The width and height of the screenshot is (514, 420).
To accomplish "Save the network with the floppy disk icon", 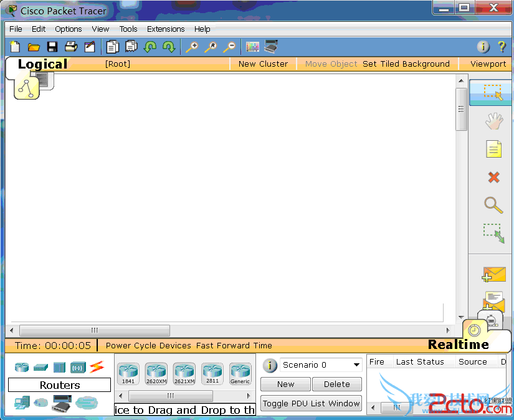I will coord(52,47).
